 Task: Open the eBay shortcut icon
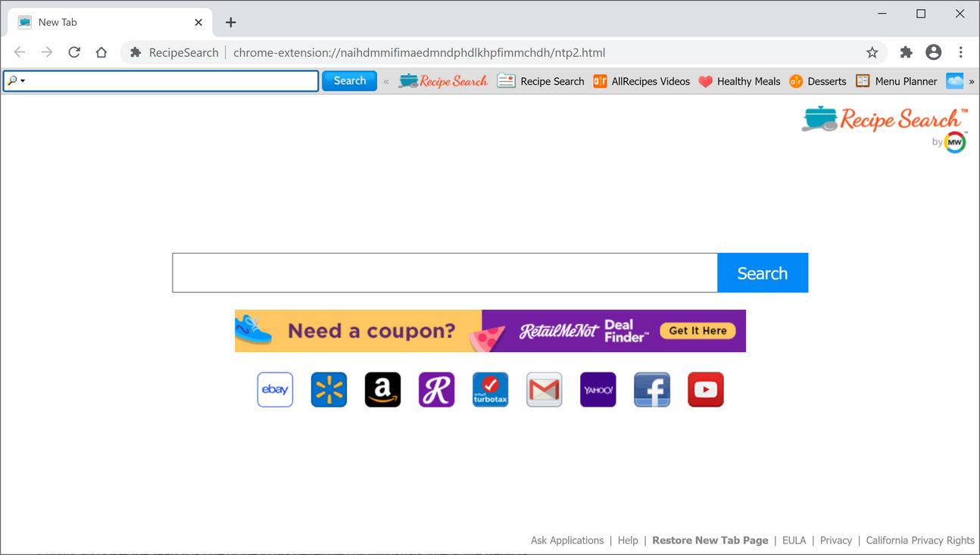click(x=275, y=389)
